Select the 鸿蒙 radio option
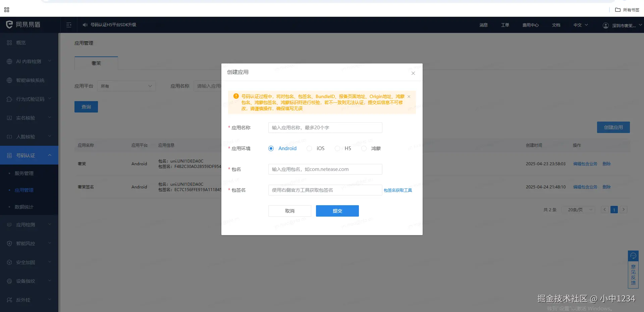Viewport: 644px width, 312px height. click(x=364, y=148)
